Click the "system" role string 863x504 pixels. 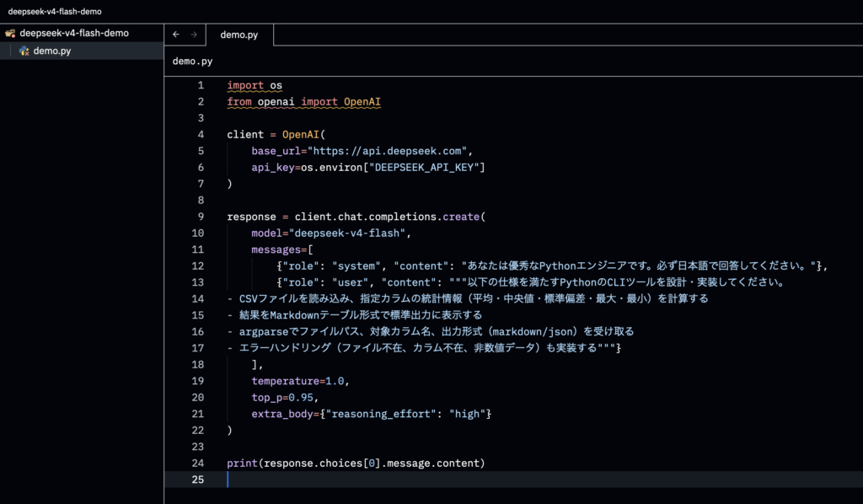[x=356, y=266]
